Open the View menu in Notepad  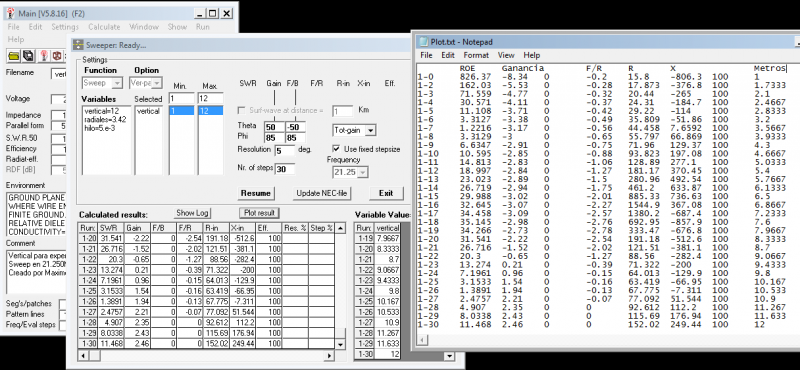(x=506, y=55)
